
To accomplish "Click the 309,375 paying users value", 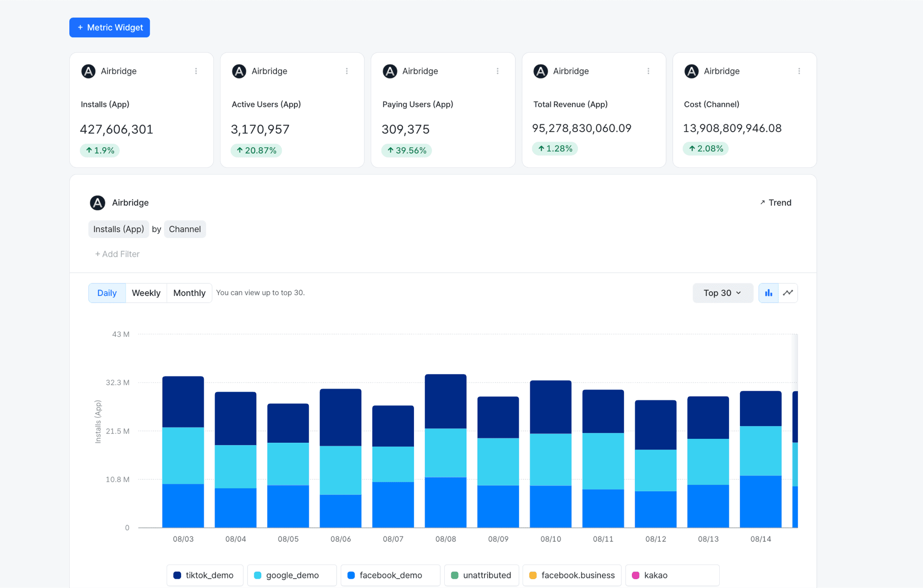I will click(x=406, y=129).
